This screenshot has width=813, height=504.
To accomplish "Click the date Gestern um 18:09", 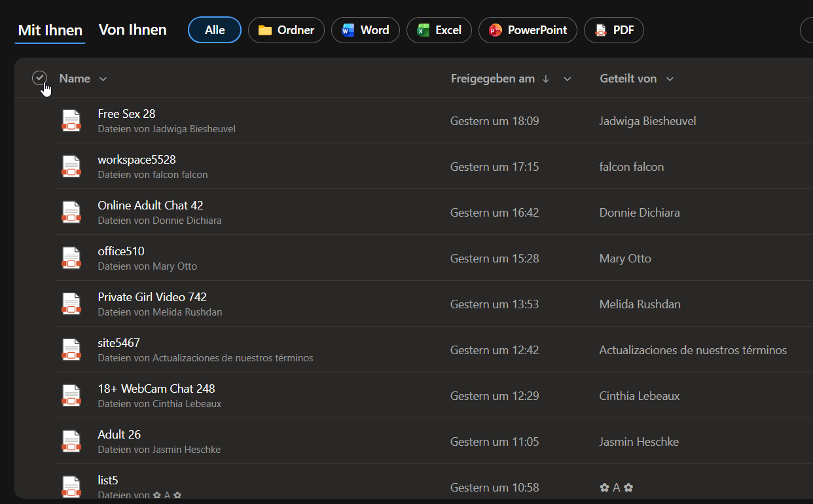I will click(x=494, y=121).
